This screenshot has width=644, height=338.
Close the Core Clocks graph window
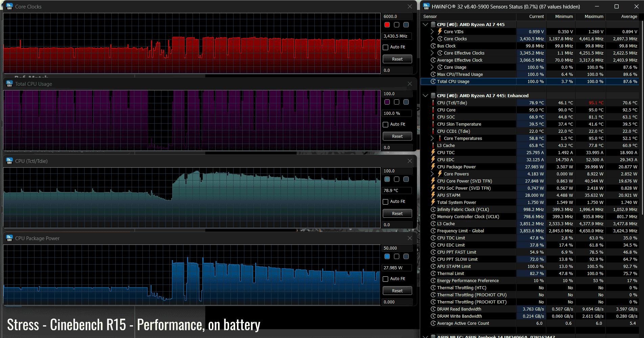[x=410, y=6]
